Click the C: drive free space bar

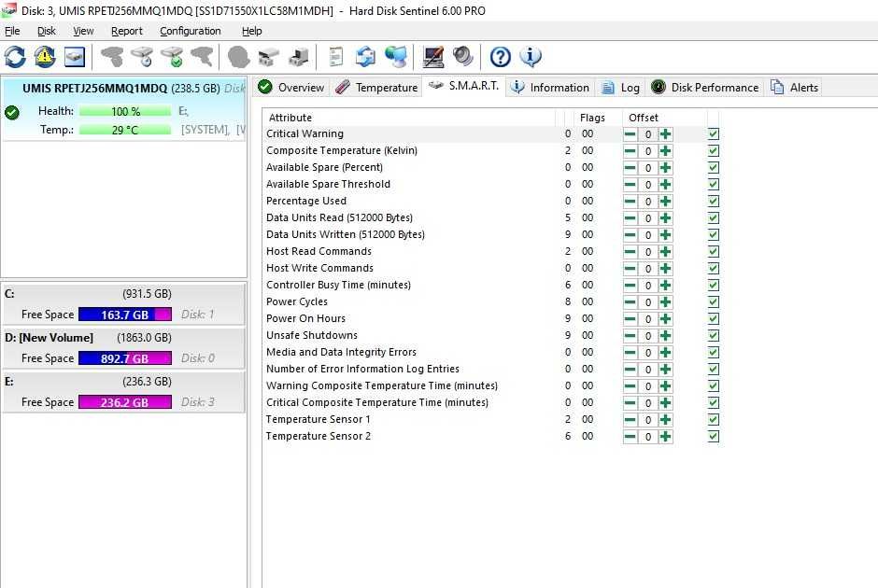tap(125, 315)
